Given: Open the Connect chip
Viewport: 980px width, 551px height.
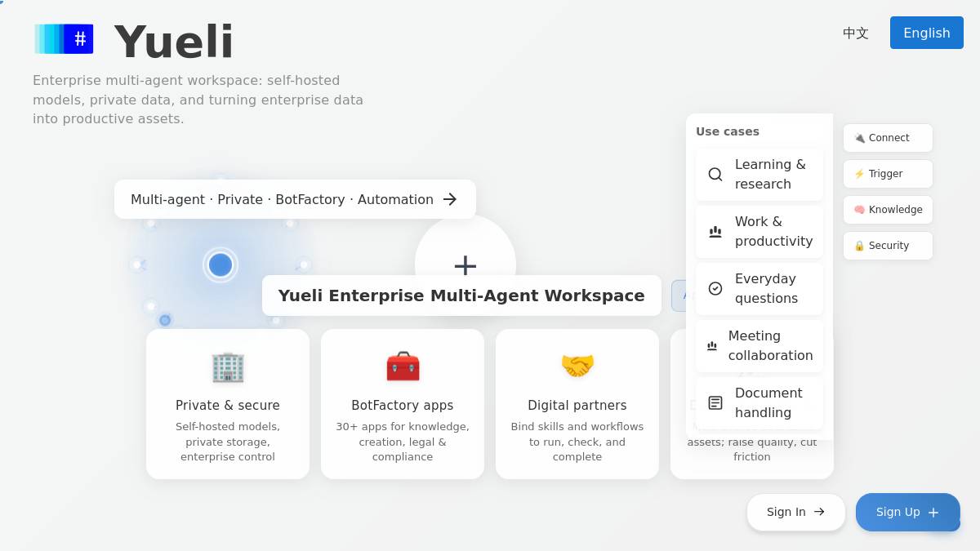Looking at the screenshot, I should click(x=888, y=138).
